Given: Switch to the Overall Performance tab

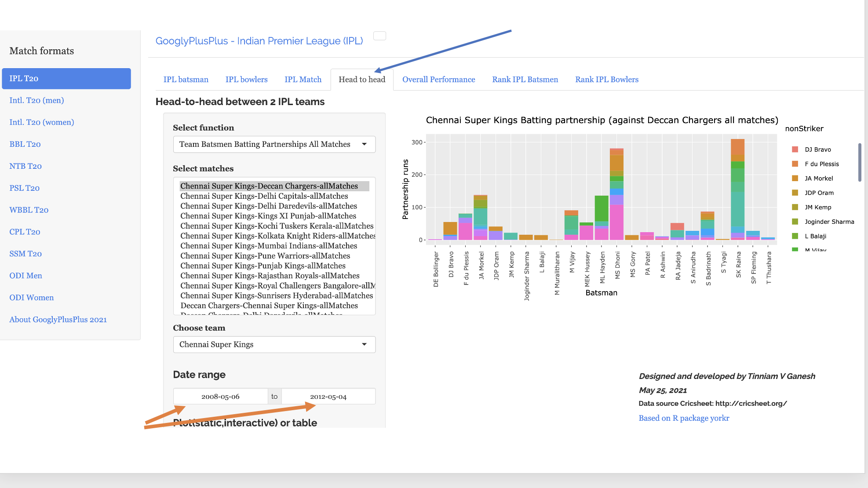Looking at the screenshot, I should pos(438,80).
